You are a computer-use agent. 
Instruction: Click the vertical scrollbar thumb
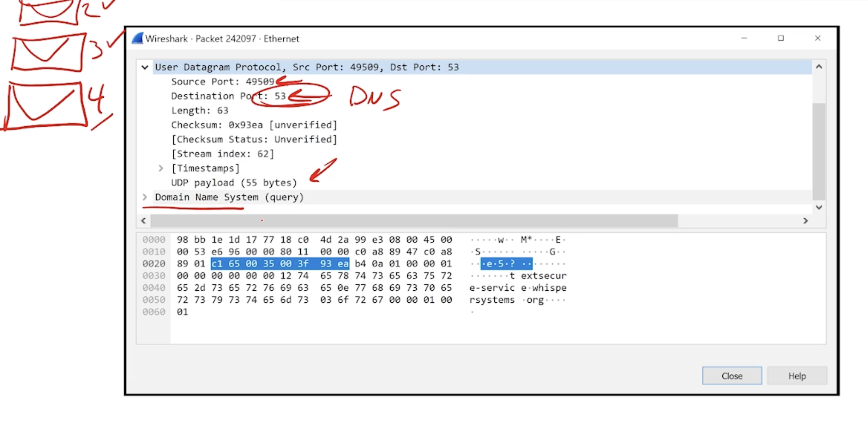(819, 151)
